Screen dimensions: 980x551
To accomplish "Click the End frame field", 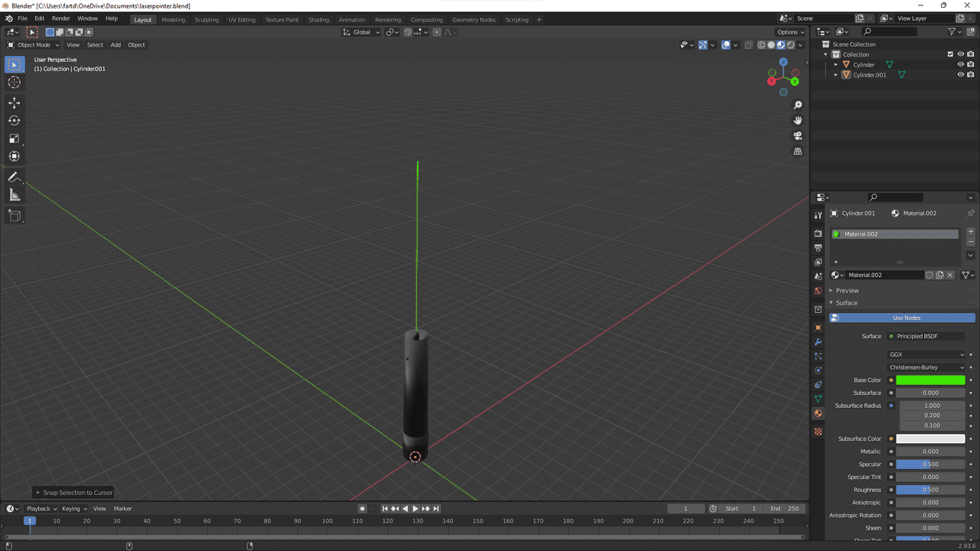I will click(x=785, y=509).
